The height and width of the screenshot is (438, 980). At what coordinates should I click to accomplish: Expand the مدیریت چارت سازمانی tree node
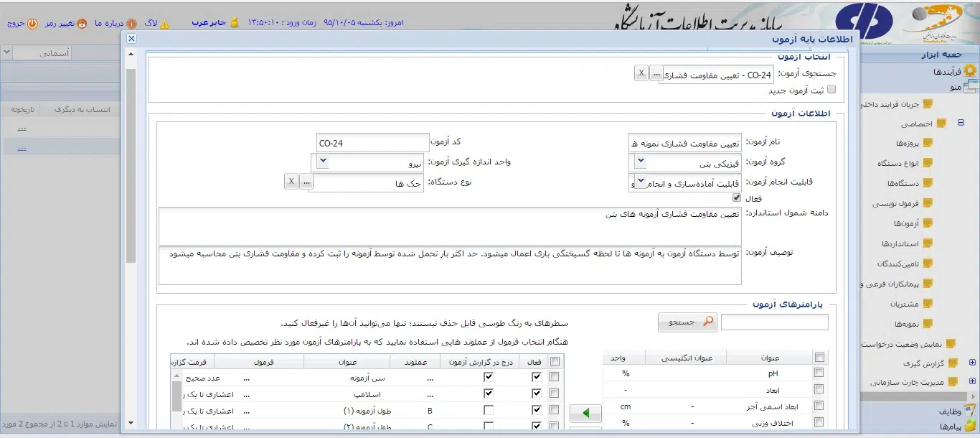pyautogui.click(x=973, y=382)
